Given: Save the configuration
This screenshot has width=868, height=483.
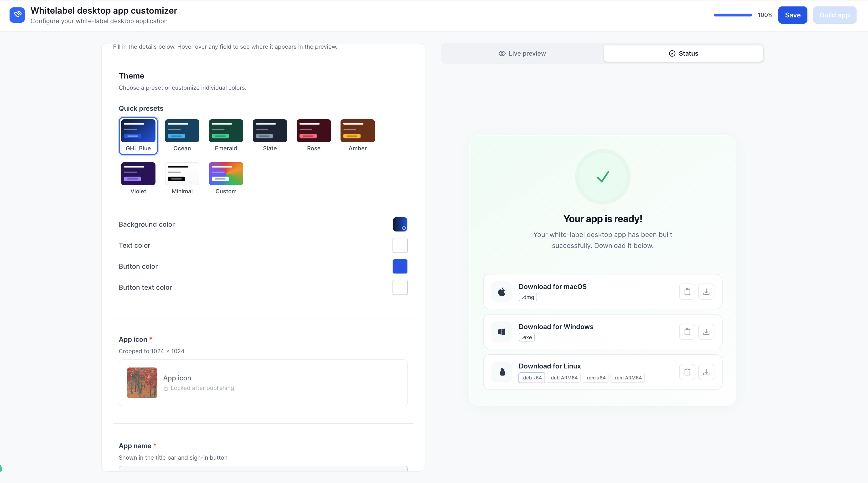Looking at the screenshot, I should (792, 15).
